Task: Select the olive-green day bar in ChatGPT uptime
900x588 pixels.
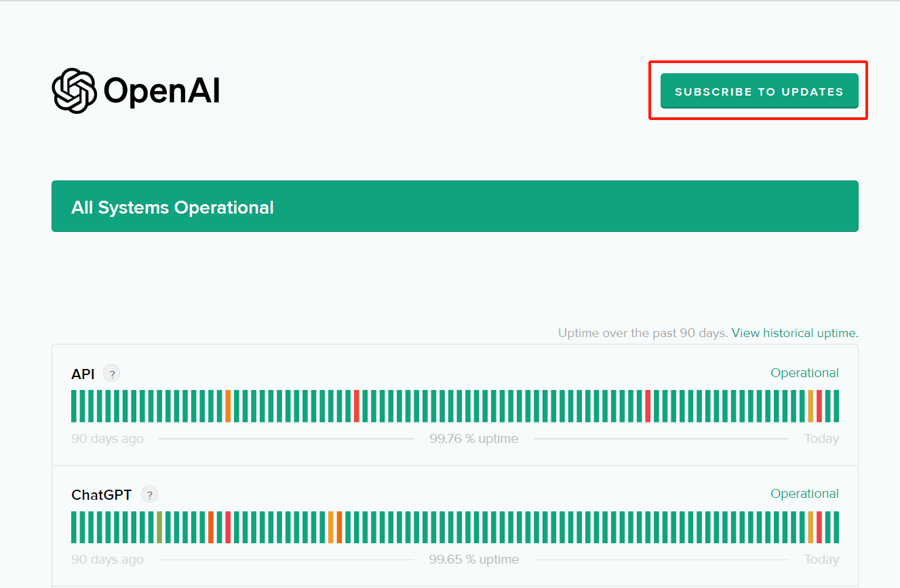Action: (159, 527)
